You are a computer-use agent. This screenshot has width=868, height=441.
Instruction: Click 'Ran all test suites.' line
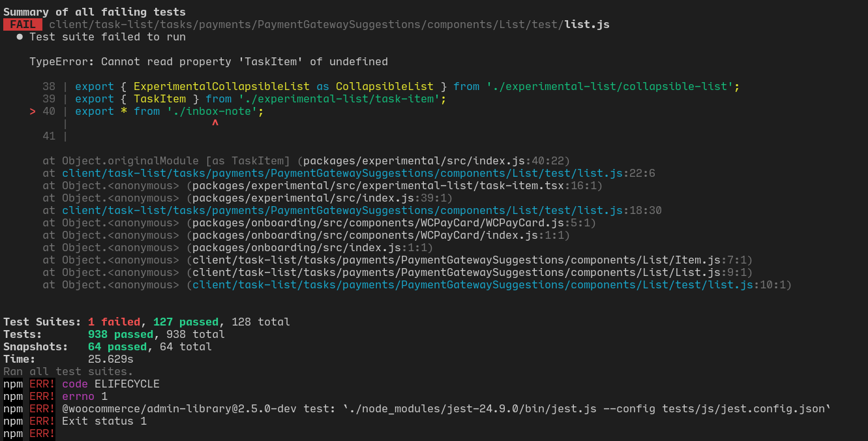pos(68,371)
